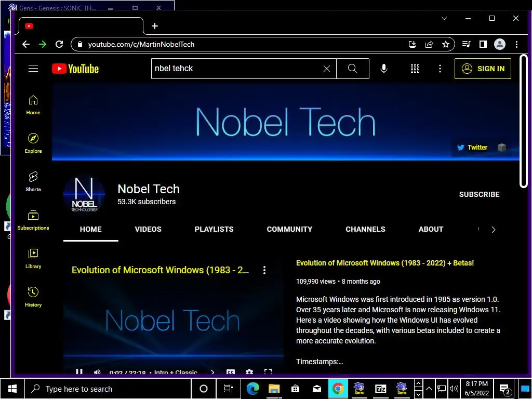The image size is (532, 399).
Task: Open the featured video's three-dot menu
Action: [264, 270]
